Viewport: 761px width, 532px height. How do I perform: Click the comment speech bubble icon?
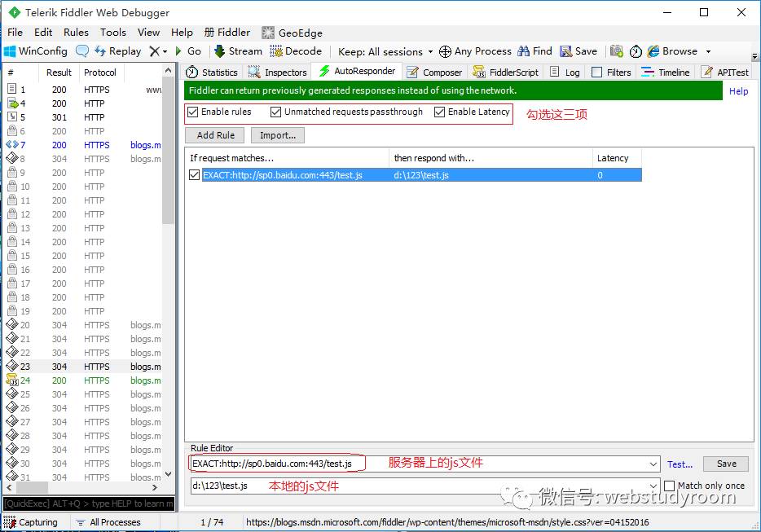coord(82,51)
